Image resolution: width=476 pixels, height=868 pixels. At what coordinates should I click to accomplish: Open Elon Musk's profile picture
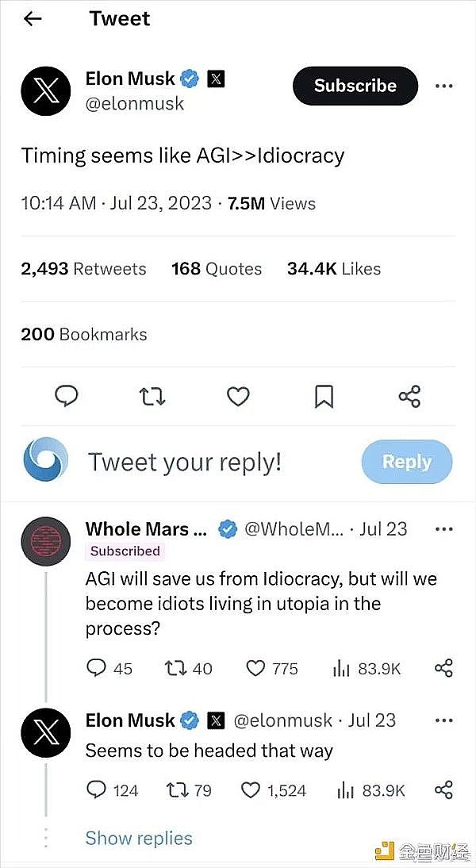tap(45, 92)
